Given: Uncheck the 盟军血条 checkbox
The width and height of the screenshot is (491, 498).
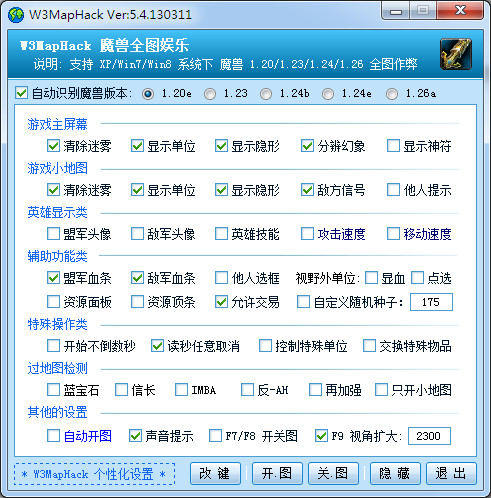Looking at the screenshot, I should coord(53,278).
